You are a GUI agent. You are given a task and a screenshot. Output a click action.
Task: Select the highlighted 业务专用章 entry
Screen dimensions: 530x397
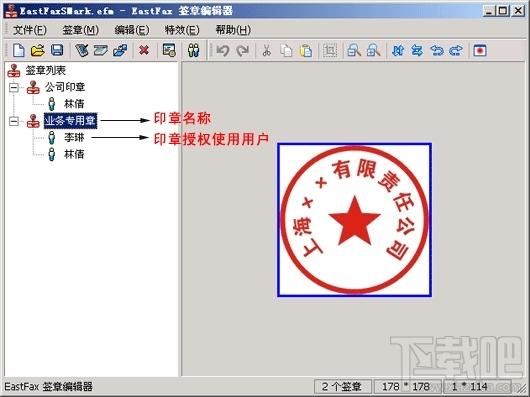click(71, 121)
